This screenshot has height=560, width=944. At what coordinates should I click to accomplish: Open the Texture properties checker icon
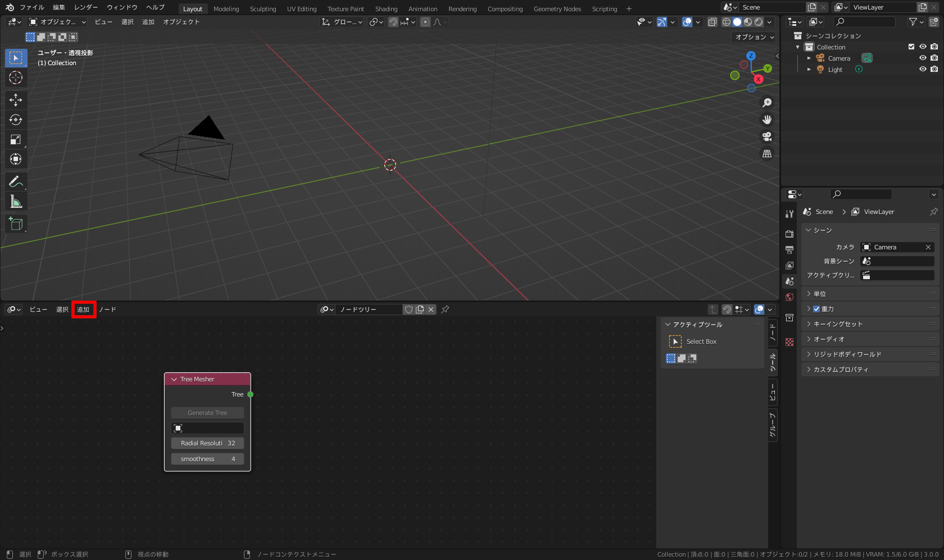pos(789,342)
